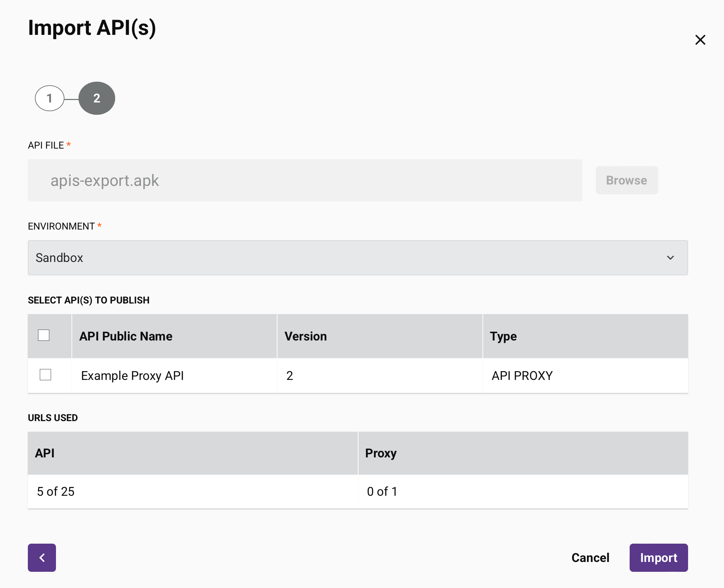Click the '5 of 25' API URLs cell
Viewport: 724px width, 588px height.
pos(55,492)
